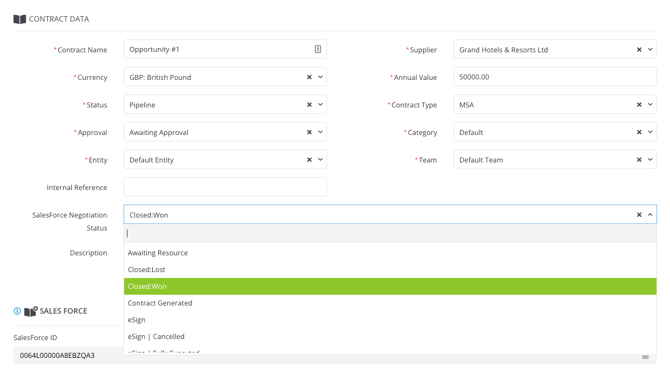Viewport: 670px width, 373px height.
Task: Focus the Internal Reference text box
Action: click(x=225, y=187)
